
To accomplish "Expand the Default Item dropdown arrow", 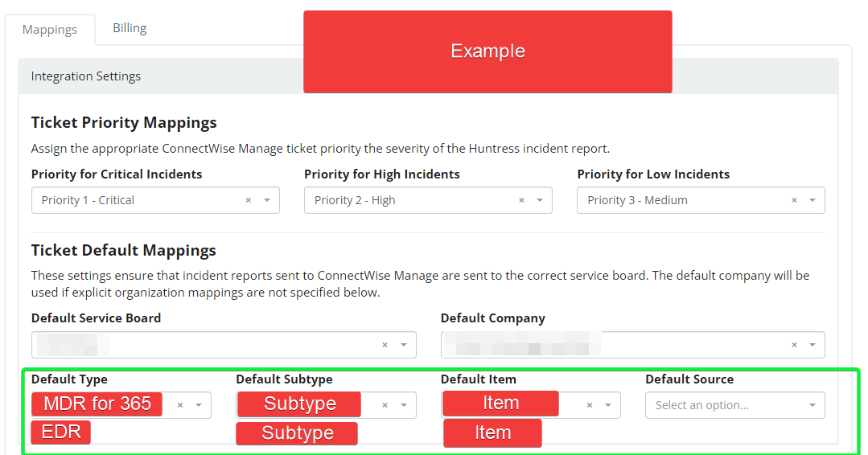I will (x=608, y=405).
